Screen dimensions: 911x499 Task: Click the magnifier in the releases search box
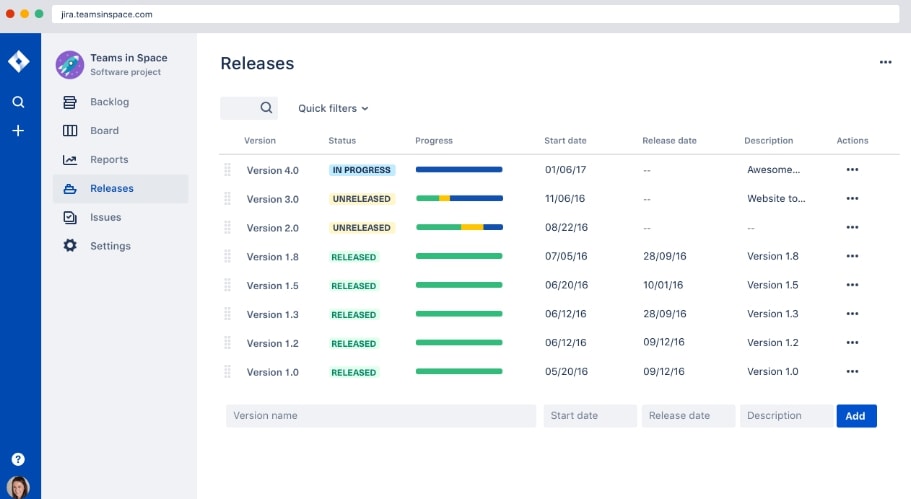[266, 107]
